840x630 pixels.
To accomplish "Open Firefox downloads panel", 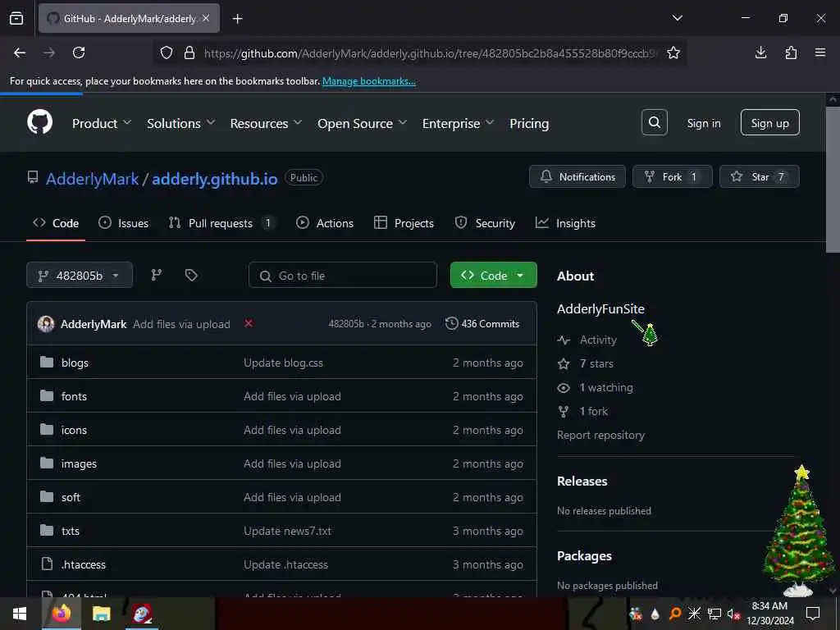I will click(x=760, y=52).
